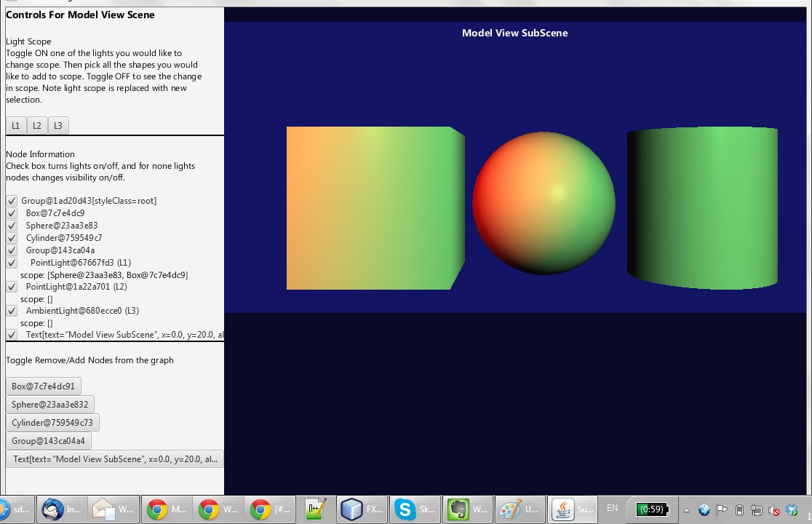The height and width of the screenshot is (524, 812).
Task: Toggle the L3 light scope button
Action: [58, 126]
